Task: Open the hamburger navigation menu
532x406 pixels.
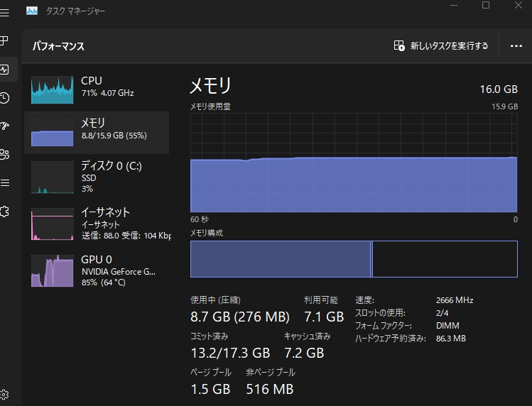Action: pos(4,13)
